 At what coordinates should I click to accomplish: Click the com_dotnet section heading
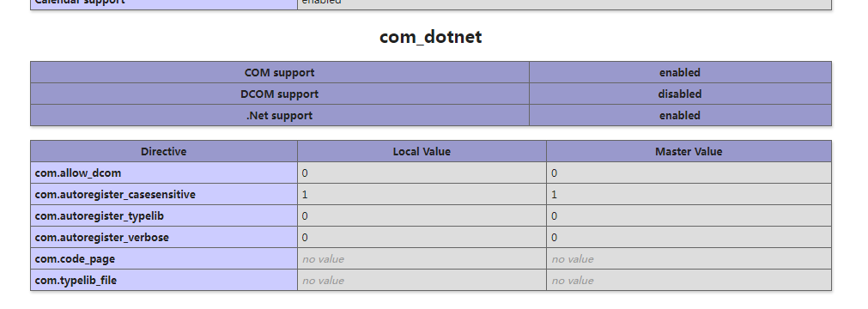(x=431, y=37)
